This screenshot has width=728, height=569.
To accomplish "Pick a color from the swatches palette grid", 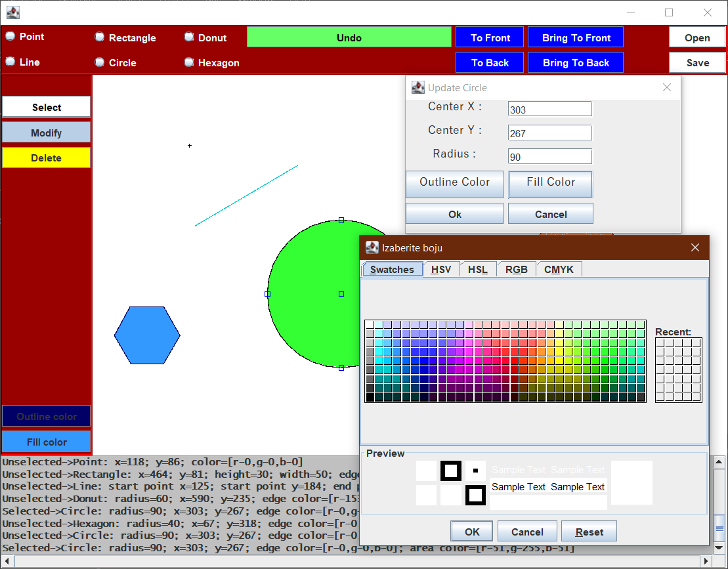I will click(x=505, y=361).
